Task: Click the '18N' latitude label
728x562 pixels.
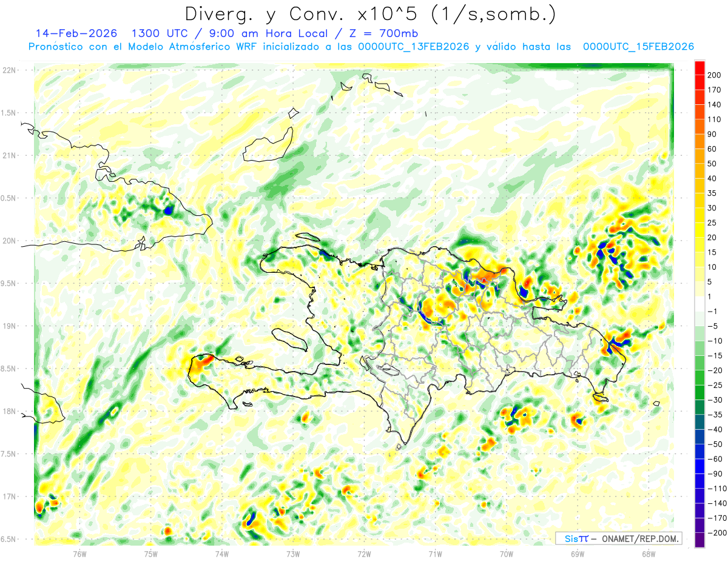Action: coord(8,412)
